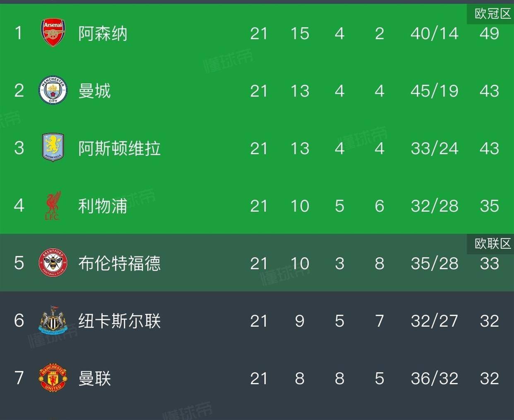Click 曼联 team name
Screen dimensions: 514x420
click(94, 378)
